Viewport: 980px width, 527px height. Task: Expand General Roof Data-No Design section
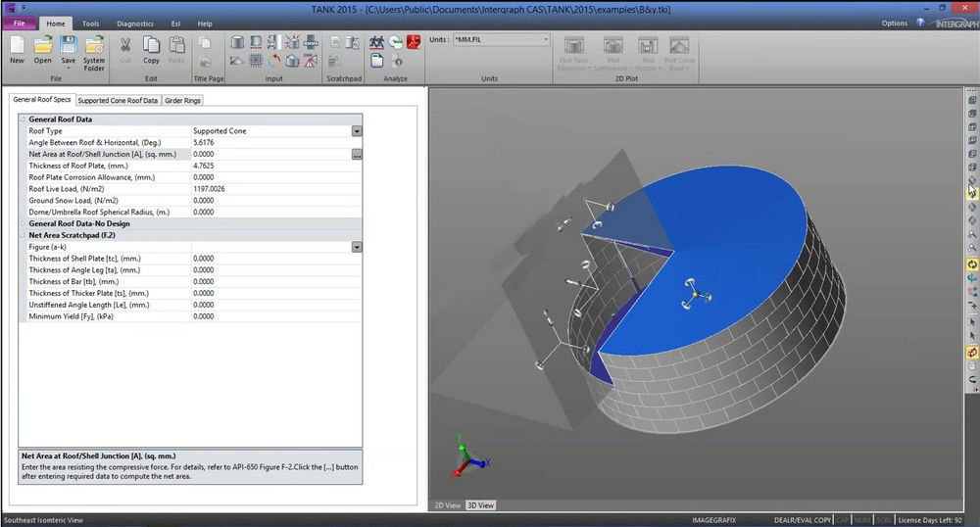pyautogui.click(x=24, y=223)
